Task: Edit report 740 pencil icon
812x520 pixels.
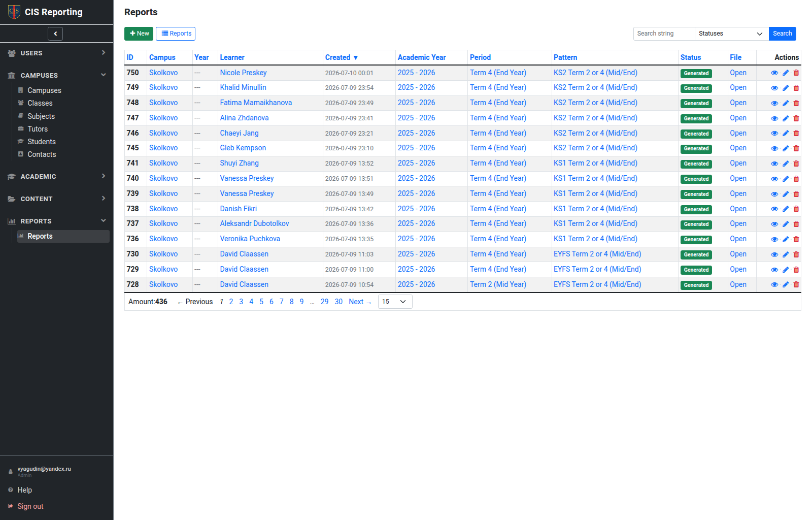Action: (786, 179)
